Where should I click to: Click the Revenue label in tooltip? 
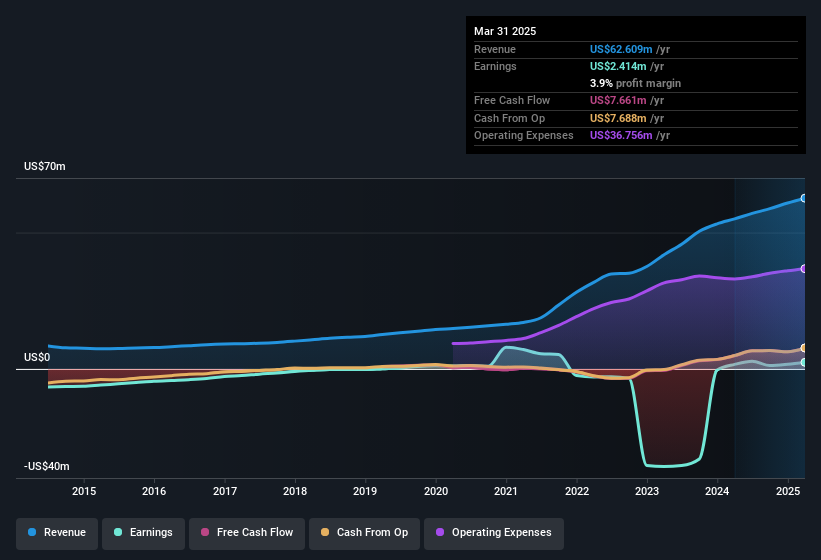coord(495,49)
